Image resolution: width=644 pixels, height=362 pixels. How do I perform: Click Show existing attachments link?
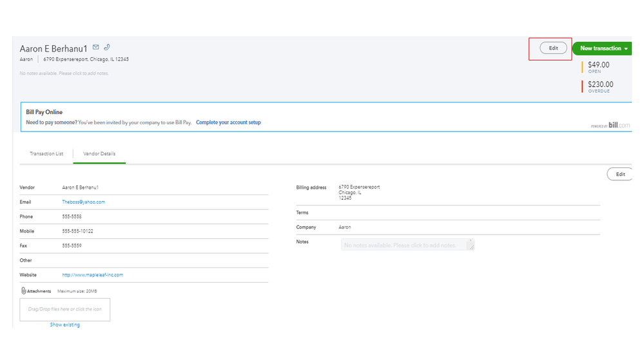[x=65, y=325]
